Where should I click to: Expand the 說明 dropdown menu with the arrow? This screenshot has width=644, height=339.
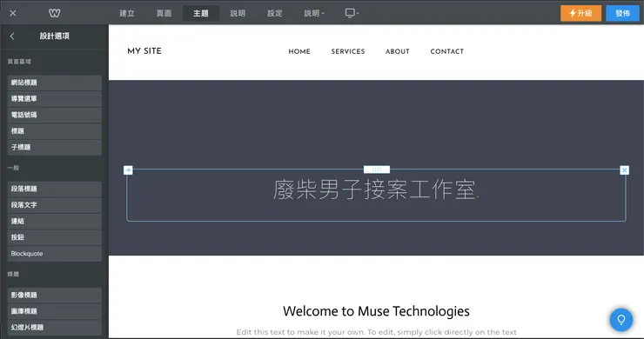[314, 13]
